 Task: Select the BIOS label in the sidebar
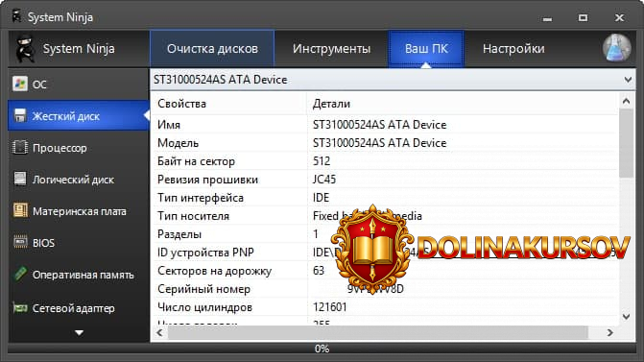[x=43, y=243]
